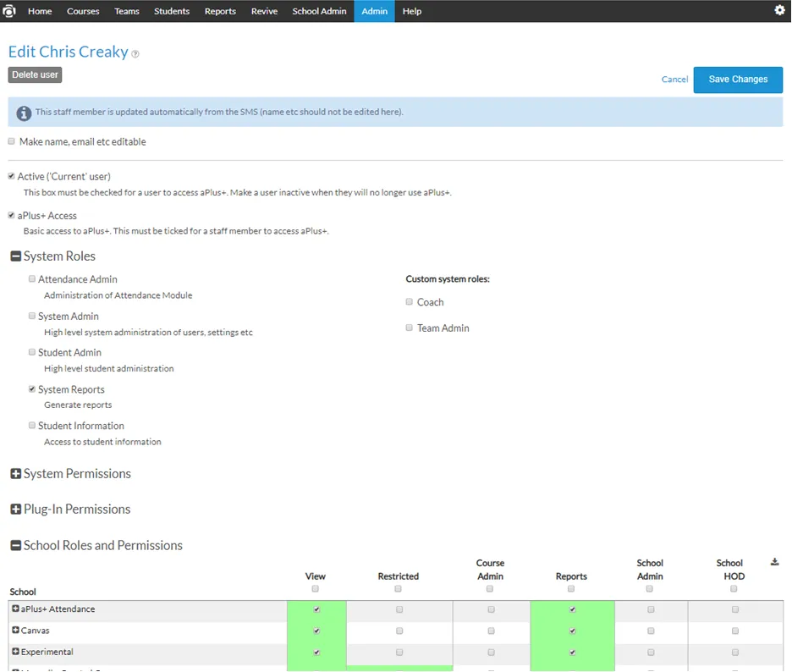Viewport: 792px width, 672px height.
Task: Expand the System Permissions section
Action: tap(16, 473)
